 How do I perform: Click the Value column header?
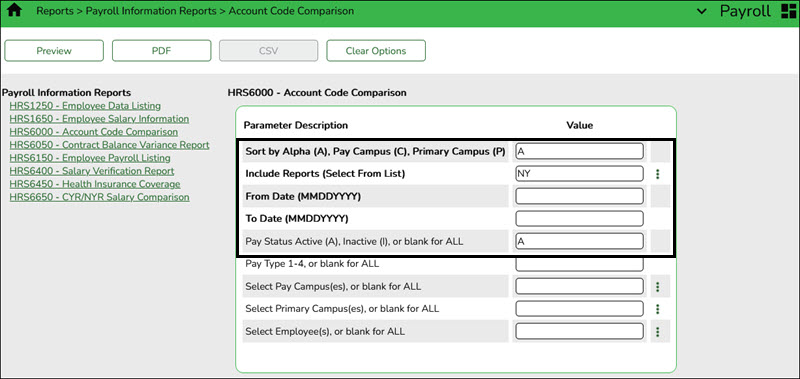580,125
